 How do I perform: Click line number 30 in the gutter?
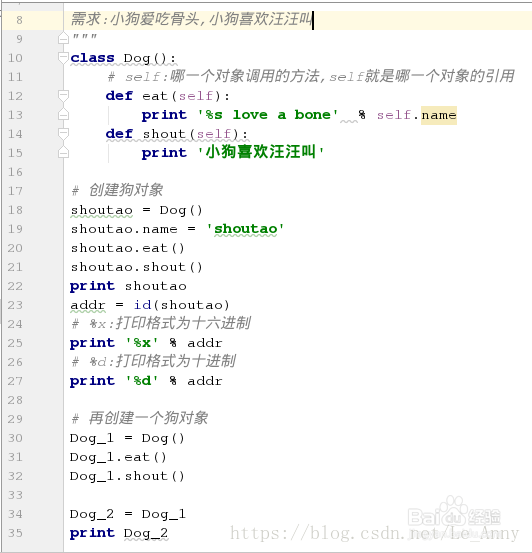click(15, 438)
